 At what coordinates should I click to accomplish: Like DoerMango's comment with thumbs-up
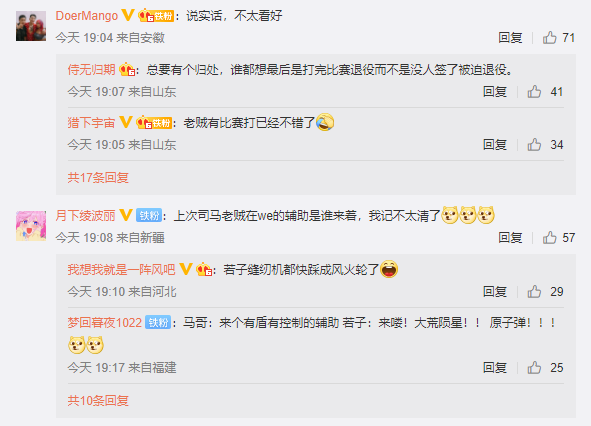[x=550, y=38]
